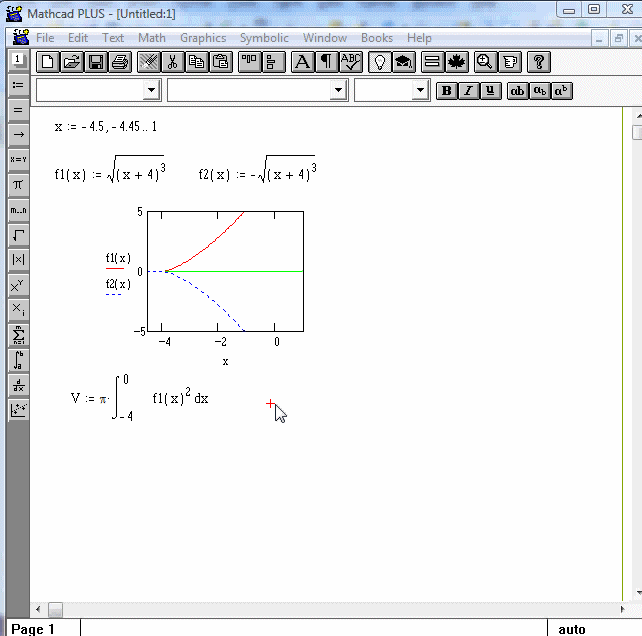Insert summation operator from palette

tap(18, 335)
